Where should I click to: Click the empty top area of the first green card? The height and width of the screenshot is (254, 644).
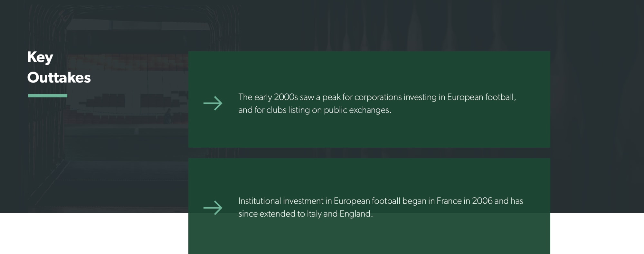pyautogui.click(x=369, y=68)
